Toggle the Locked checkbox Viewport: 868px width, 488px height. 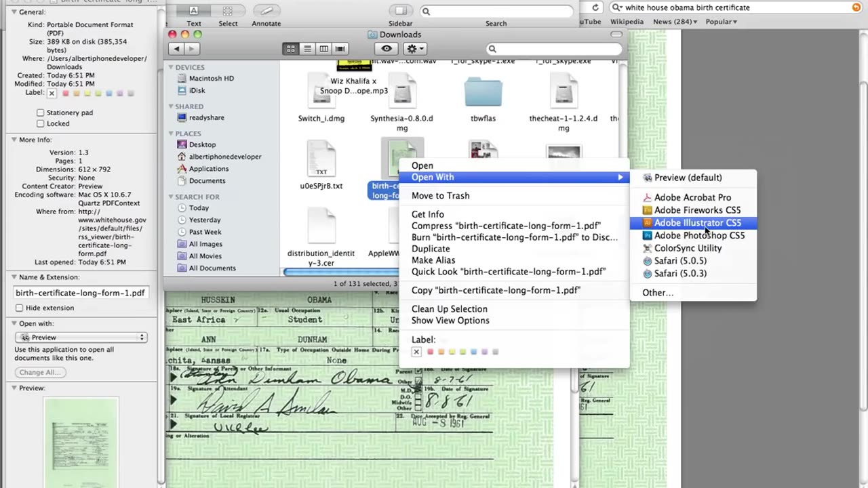[x=41, y=123]
